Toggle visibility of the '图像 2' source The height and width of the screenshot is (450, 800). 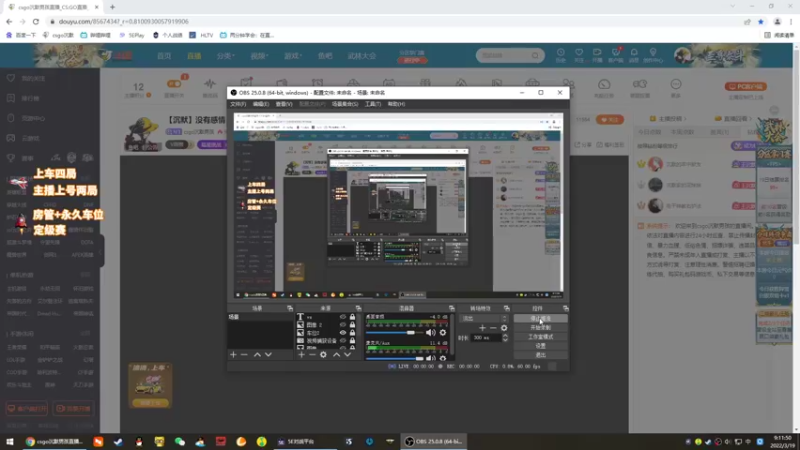343,325
